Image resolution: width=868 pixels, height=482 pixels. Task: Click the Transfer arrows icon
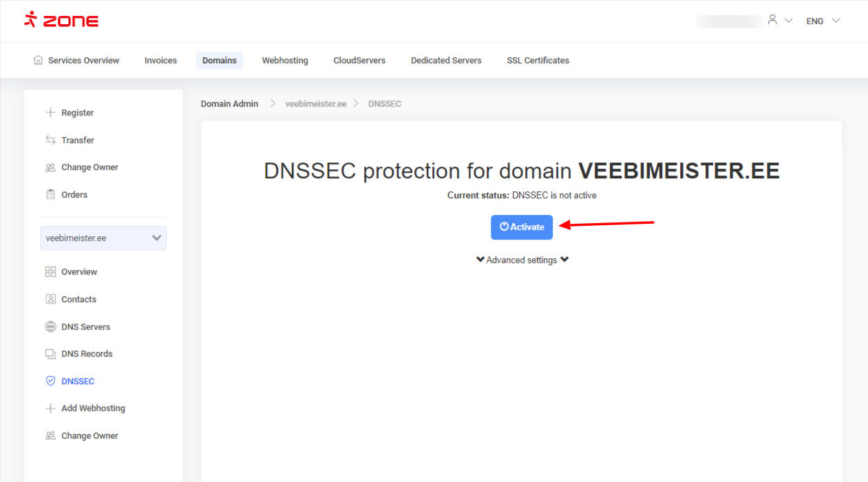click(50, 140)
